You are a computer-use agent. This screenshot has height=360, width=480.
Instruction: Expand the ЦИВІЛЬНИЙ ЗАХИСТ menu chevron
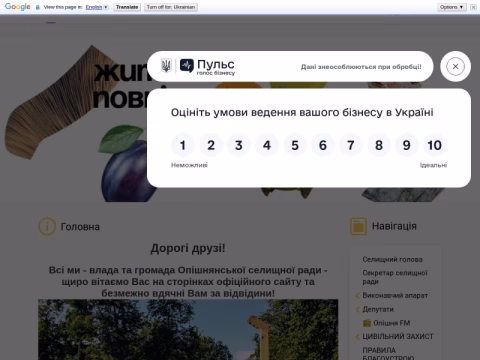357,336
